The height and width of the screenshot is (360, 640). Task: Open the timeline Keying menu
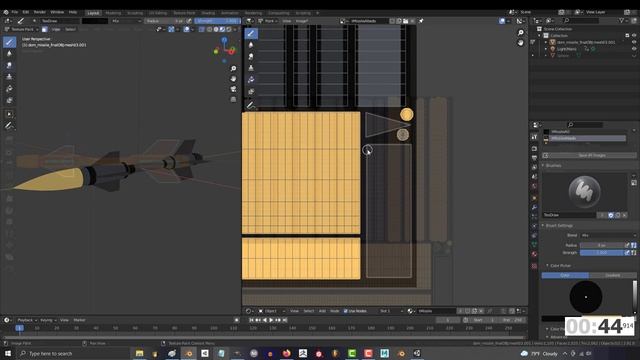click(47, 320)
